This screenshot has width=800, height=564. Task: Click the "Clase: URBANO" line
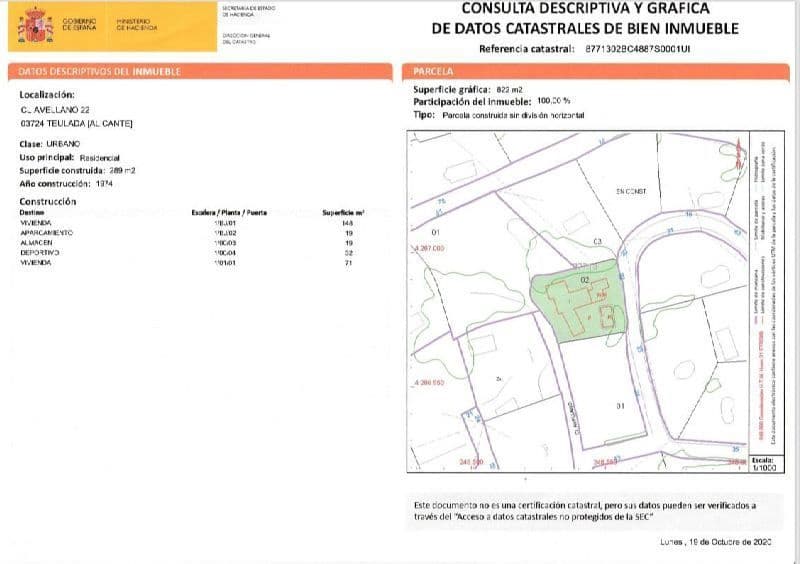click(49, 144)
